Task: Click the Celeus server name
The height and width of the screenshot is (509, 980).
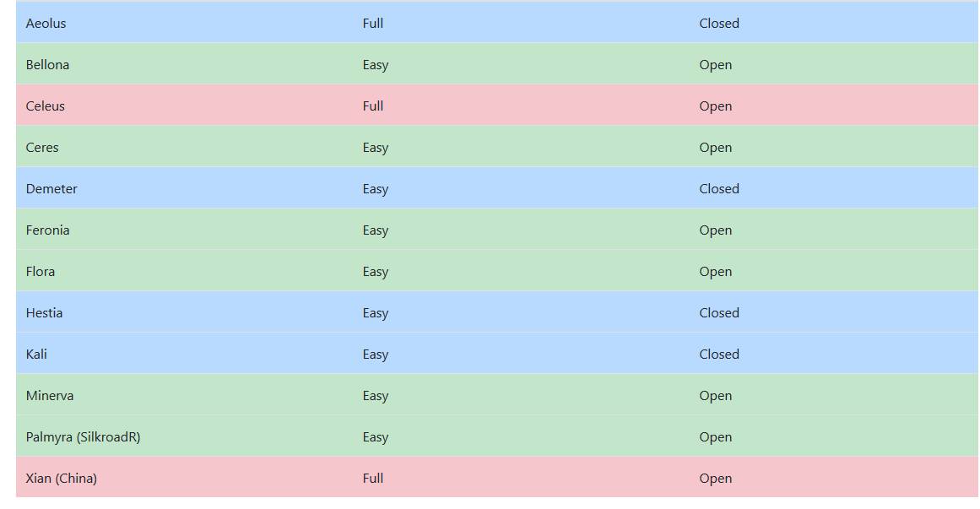Action: pos(45,106)
